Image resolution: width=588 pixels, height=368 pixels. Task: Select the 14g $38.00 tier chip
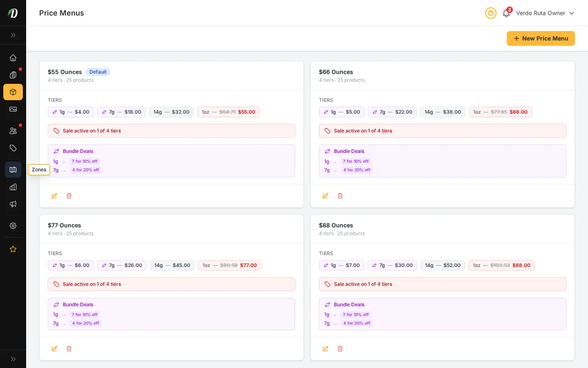point(443,112)
